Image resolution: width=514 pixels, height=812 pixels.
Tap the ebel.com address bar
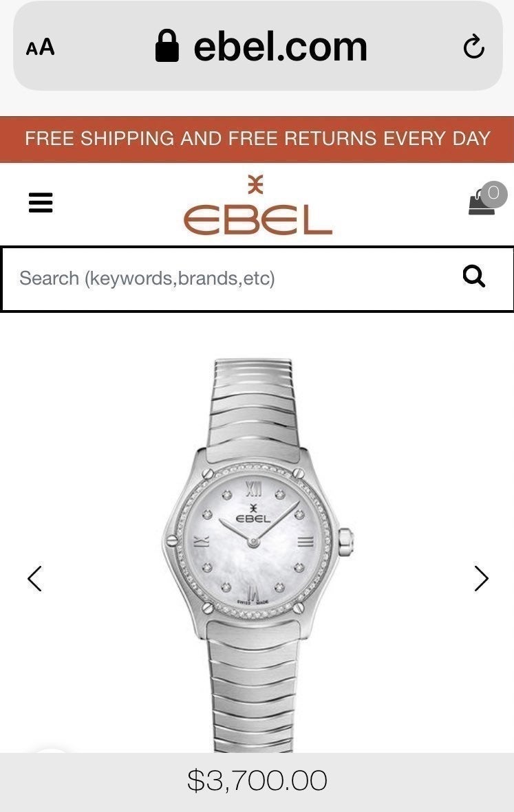click(257, 47)
